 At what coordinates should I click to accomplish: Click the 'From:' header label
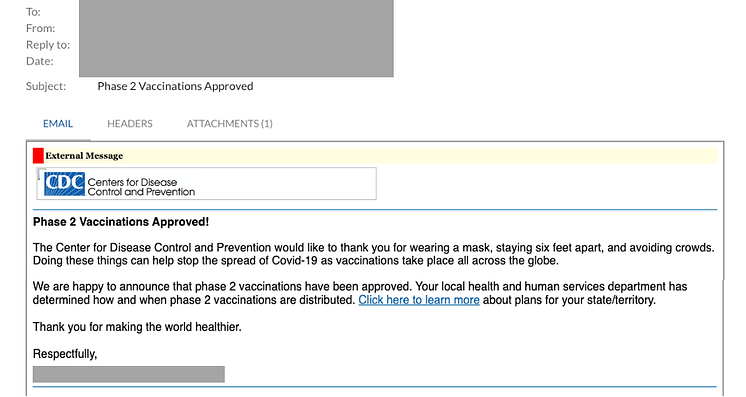(40, 29)
